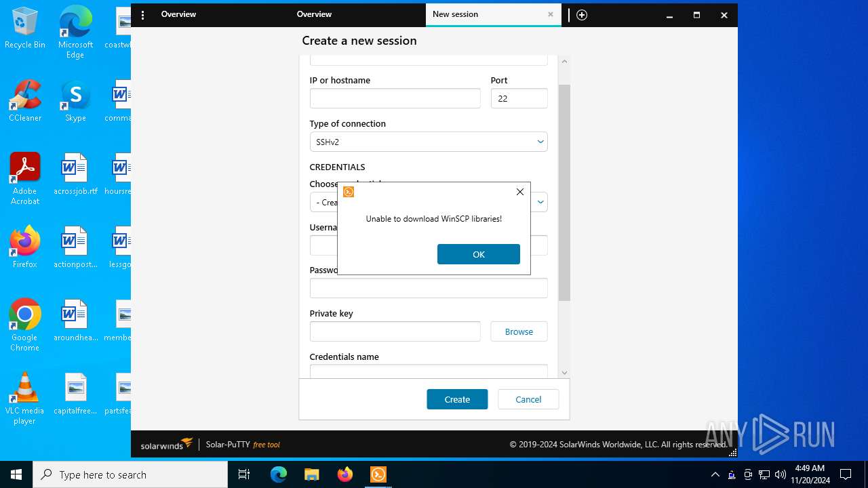Launch Google Chrome desktop shortcut
The width and height of the screenshot is (868, 488).
(x=25, y=325)
